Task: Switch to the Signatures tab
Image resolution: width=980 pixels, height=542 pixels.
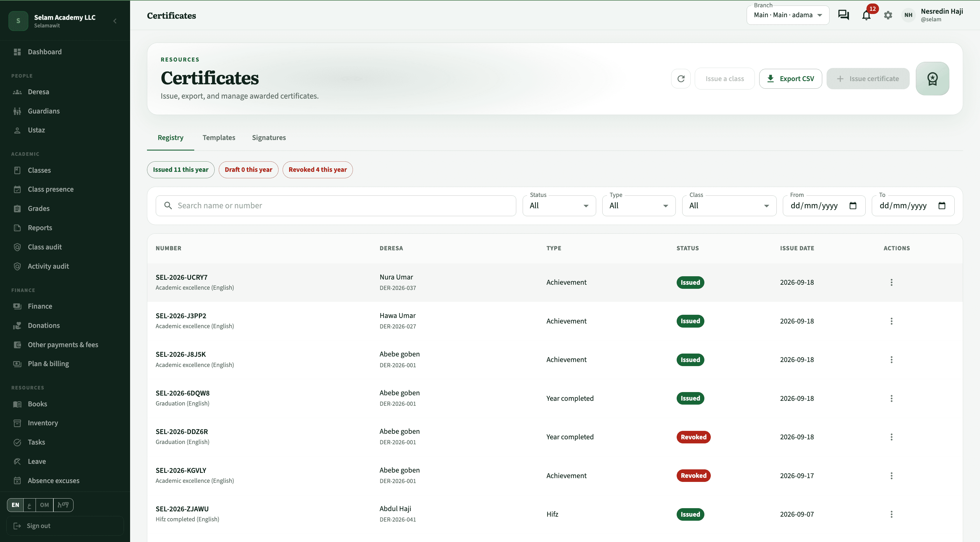Action: point(269,138)
